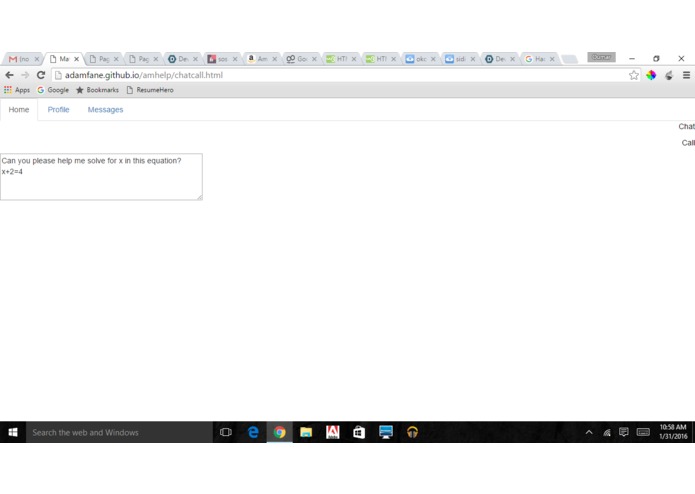Open the monitor app on the taskbar
695x494 pixels.
386,432
